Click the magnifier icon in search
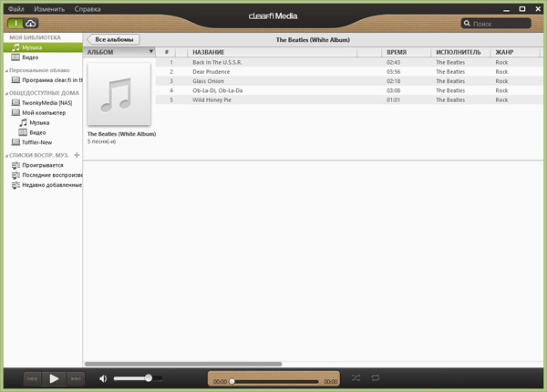The image size is (547, 392). pyautogui.click(x=468, y=24)
